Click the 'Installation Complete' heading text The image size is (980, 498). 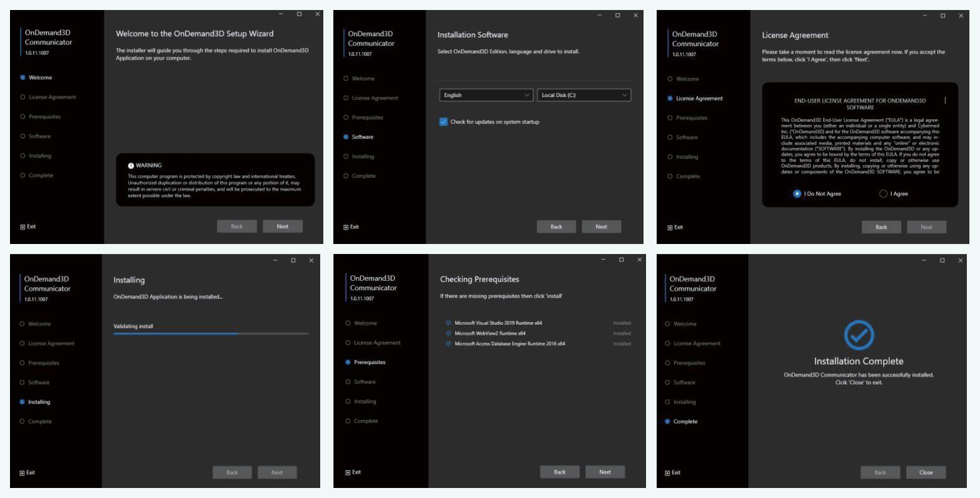859,362
